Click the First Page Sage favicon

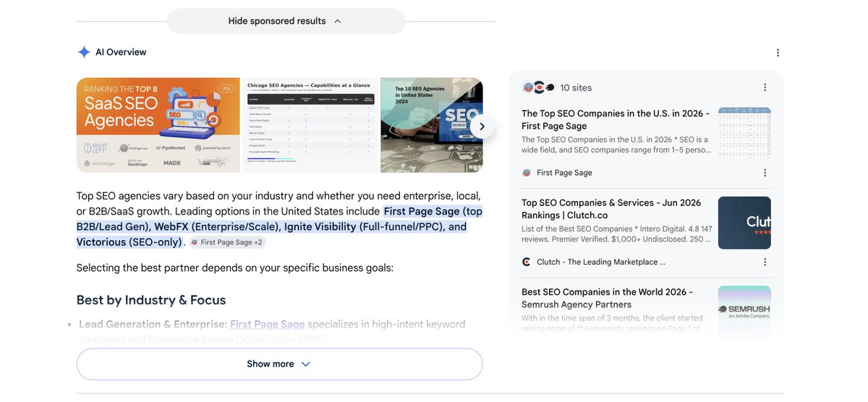[x=527, y=173]
